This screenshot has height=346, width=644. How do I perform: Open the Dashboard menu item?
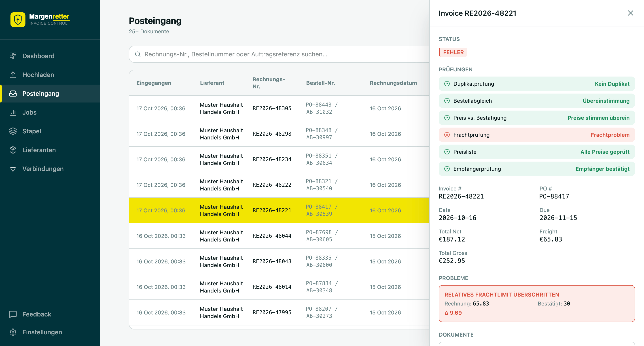[50, 56]
